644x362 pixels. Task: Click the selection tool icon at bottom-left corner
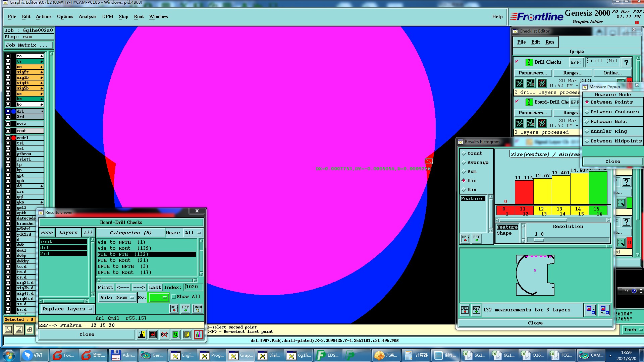pyautogui.click(x=8, y=329)
